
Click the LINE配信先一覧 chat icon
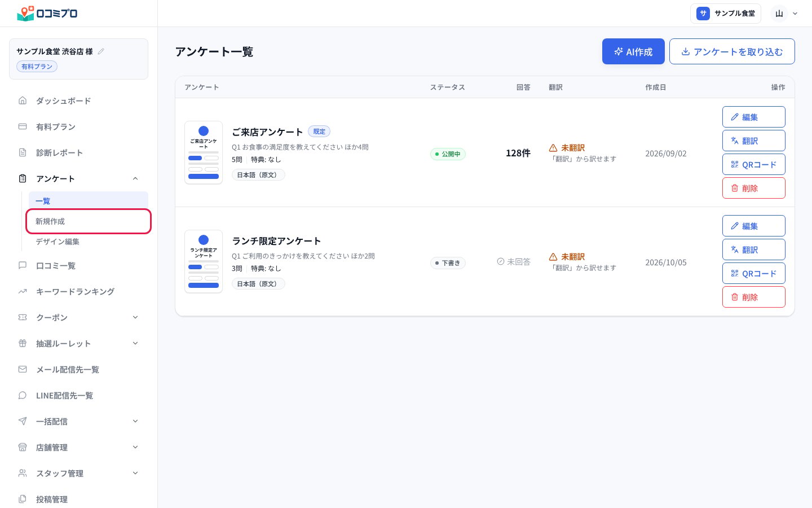(x=23, y=395)
